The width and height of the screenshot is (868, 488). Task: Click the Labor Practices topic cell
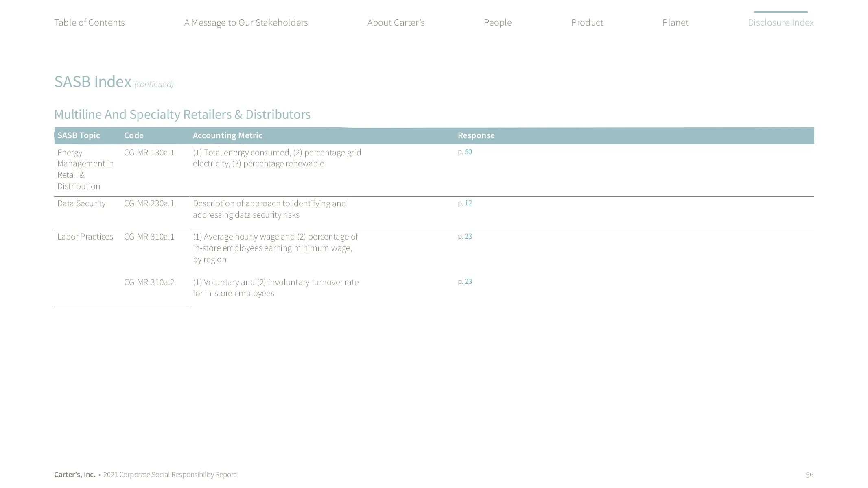click(85, 237)
